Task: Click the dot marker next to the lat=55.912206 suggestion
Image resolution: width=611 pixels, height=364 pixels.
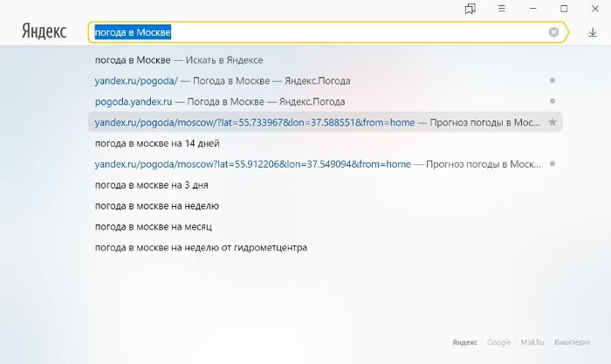Action: (x=553, y=164)
